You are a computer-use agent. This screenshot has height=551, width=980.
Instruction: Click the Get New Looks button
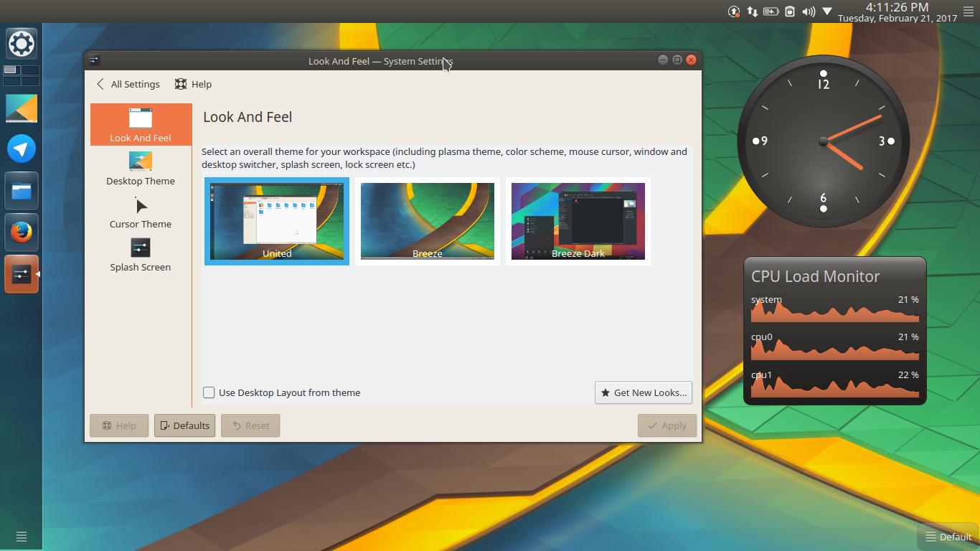click(x=643, y=392)
